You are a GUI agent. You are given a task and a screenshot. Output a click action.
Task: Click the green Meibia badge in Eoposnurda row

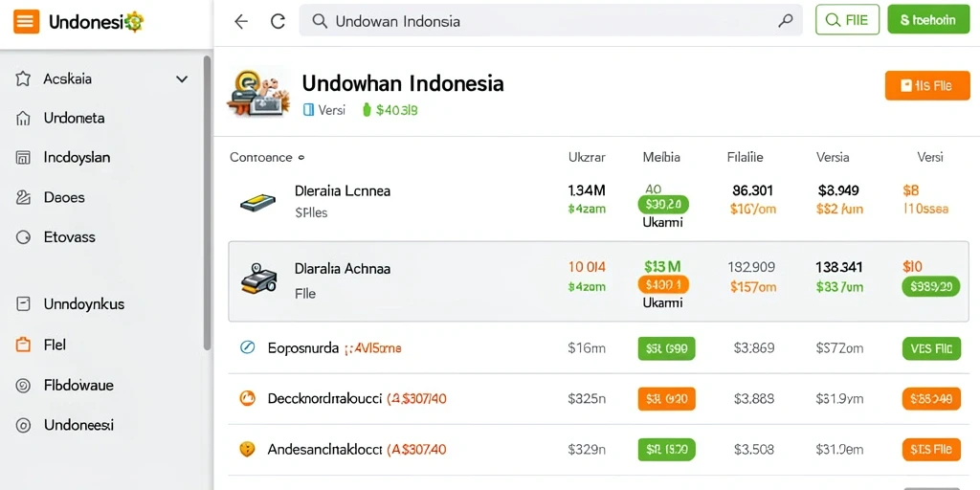tap(666, 348)
